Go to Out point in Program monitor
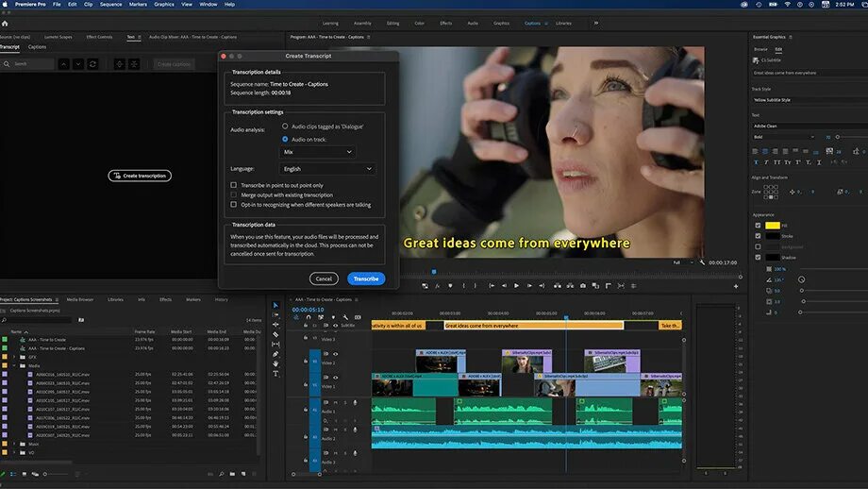Screen dimensions: 868x489 [542, 286]
